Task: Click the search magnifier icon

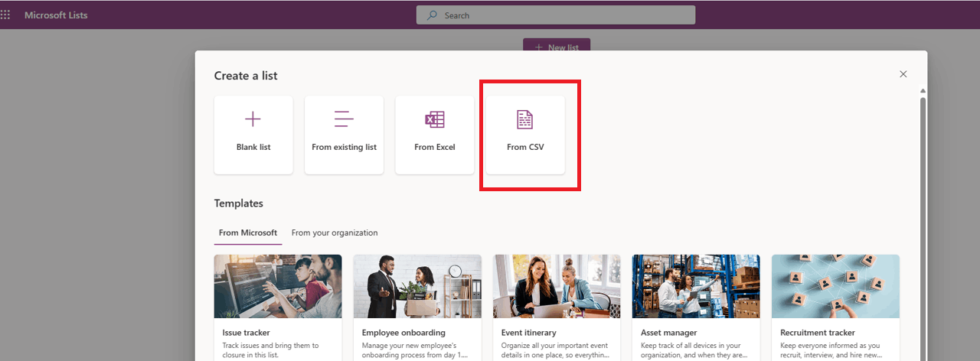Action: 433,15
